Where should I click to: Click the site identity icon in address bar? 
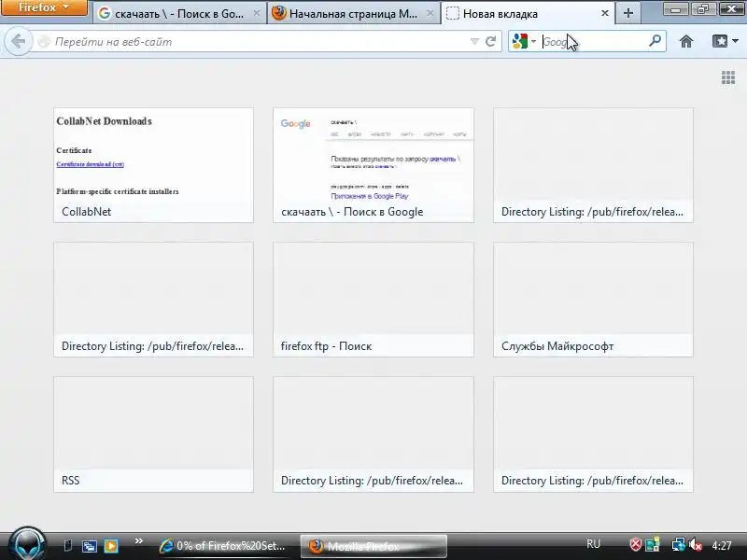click(x=44, y=42)
